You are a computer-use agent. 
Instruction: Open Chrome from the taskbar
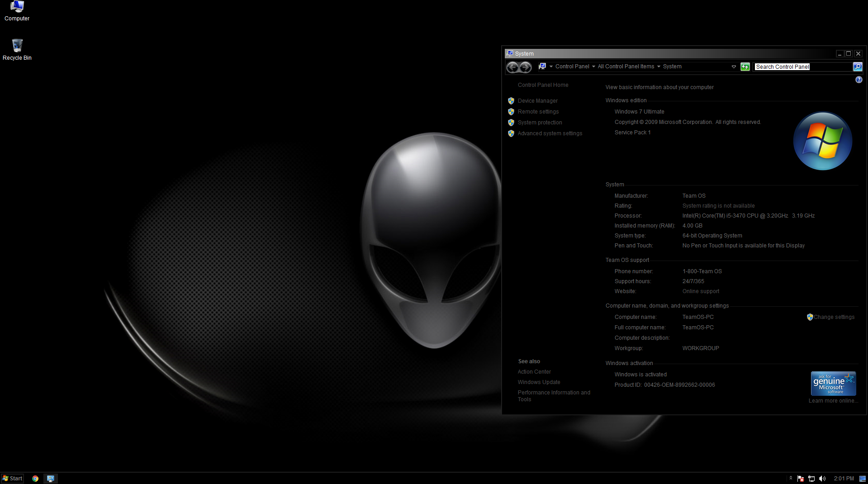pos(35,479)
